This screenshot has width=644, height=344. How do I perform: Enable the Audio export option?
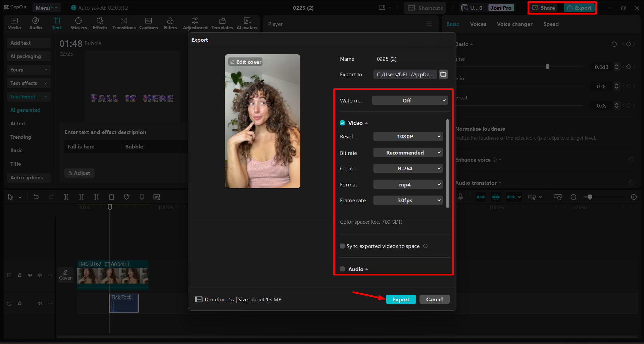(x=342, y=269)
